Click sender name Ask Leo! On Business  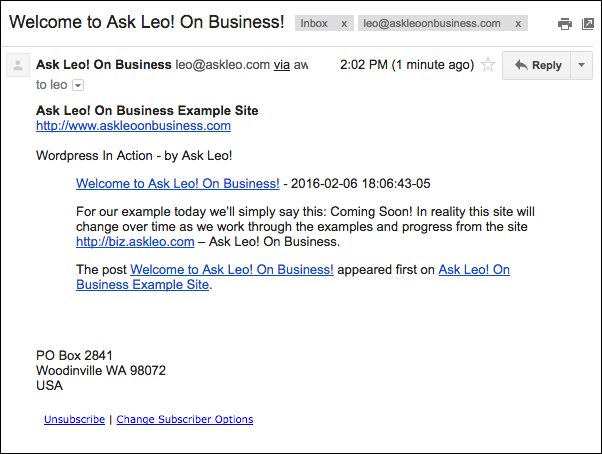click(104, 64)
